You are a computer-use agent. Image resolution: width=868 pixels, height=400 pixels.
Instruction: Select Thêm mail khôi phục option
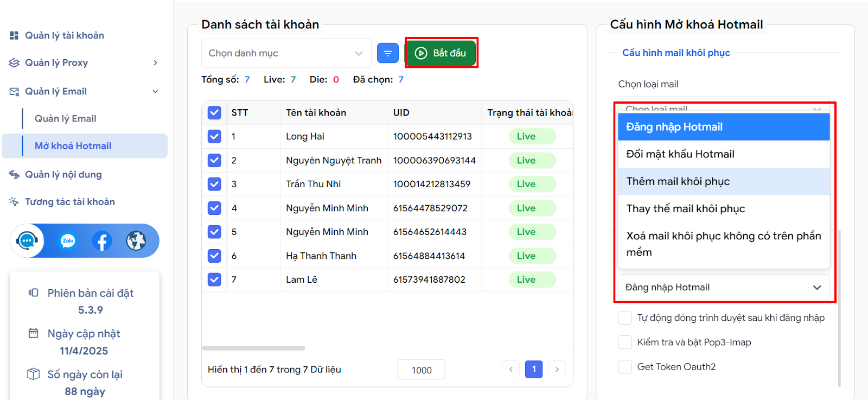pos(724,181)
